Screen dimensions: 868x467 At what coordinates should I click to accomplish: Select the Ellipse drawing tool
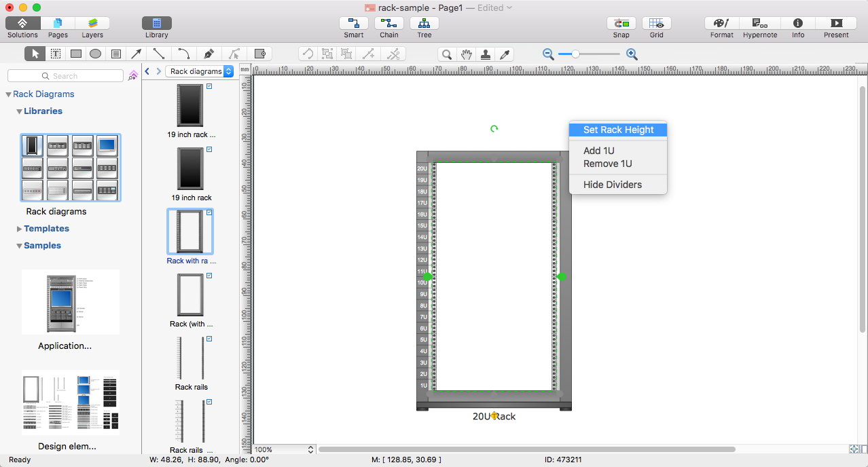tap(96, 54)
